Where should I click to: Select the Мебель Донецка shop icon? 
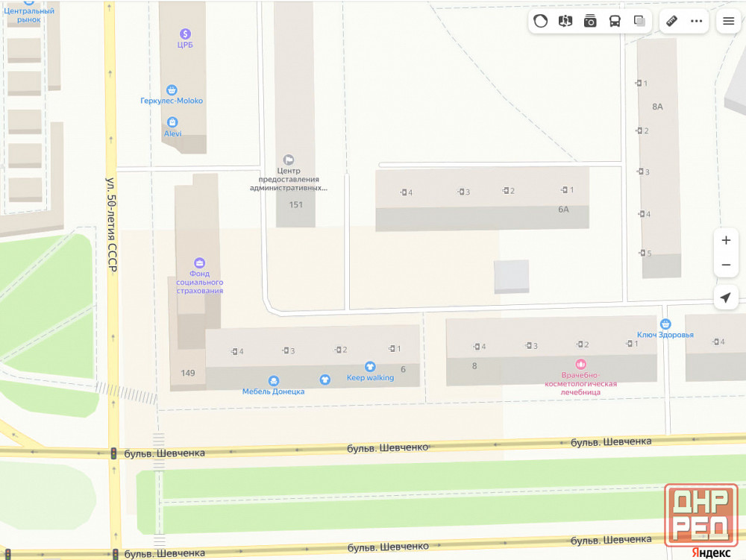click(x=274, y=381)
